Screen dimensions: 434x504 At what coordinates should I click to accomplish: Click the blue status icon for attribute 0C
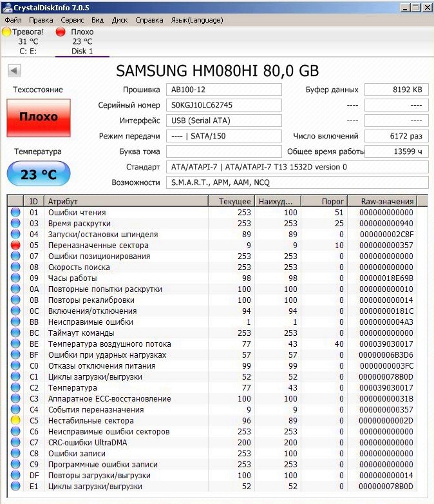pos(15,311)
